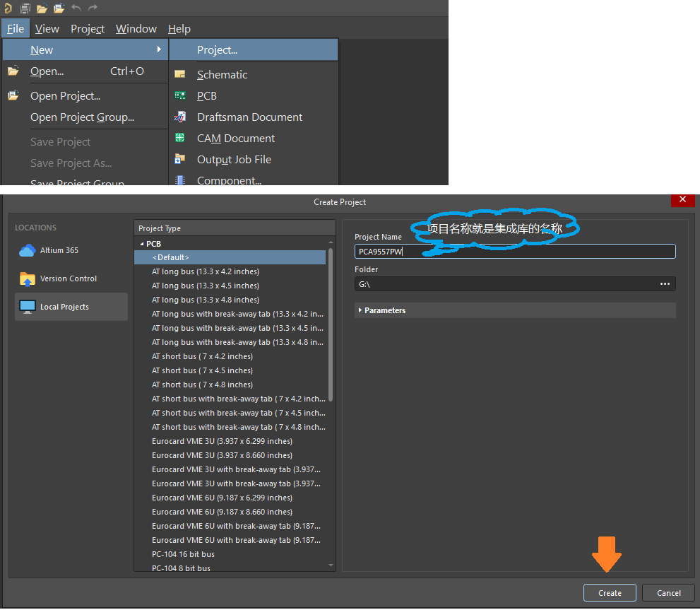Choose New > Project... submenu entry

[254, 49]
